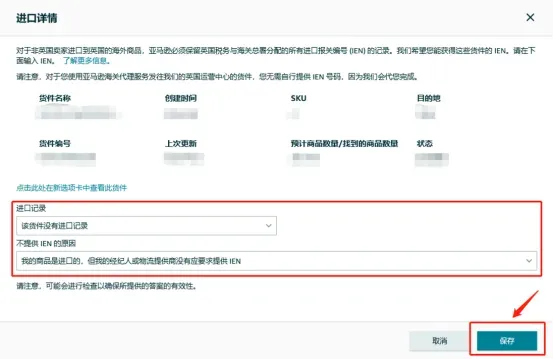
Task: Click the 货件编号 label
Action: [x=55, y=143]
